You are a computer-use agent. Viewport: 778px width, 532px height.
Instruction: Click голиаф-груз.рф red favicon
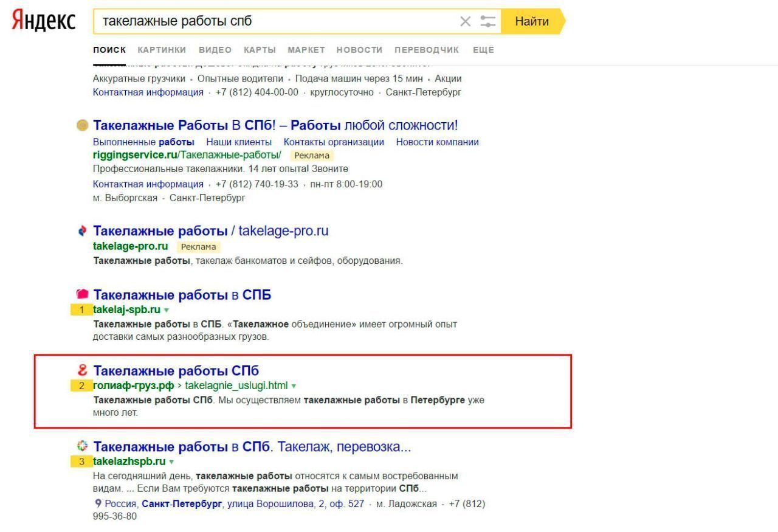point(83,370)
